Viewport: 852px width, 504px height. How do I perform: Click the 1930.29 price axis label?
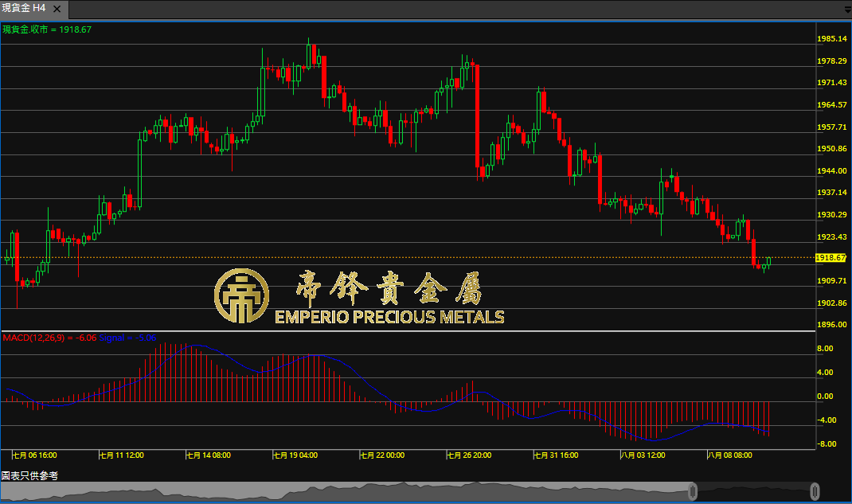click(832, 214)
